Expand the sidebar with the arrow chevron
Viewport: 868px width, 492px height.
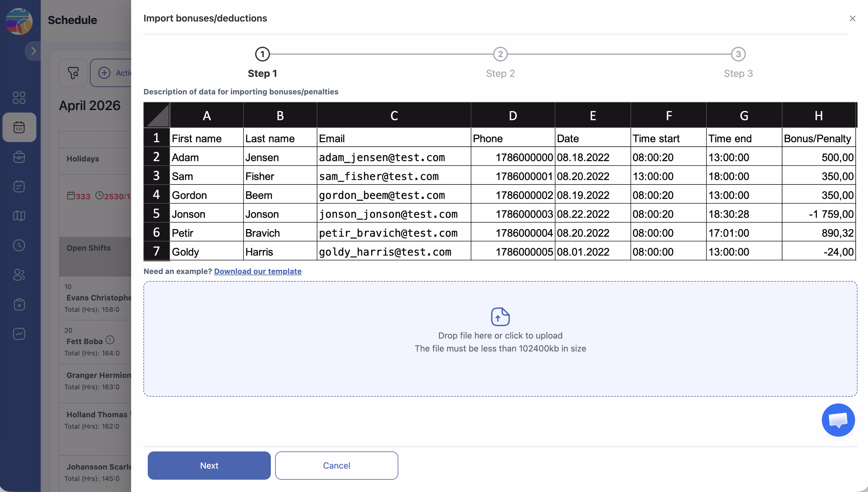pos(33,51)
